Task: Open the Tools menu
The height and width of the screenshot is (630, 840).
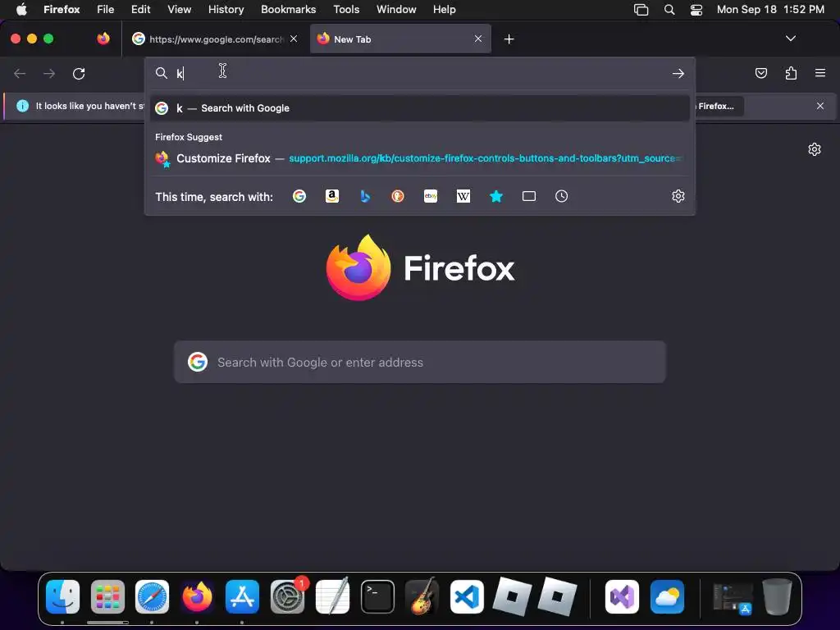Action: tap(346, 10)
